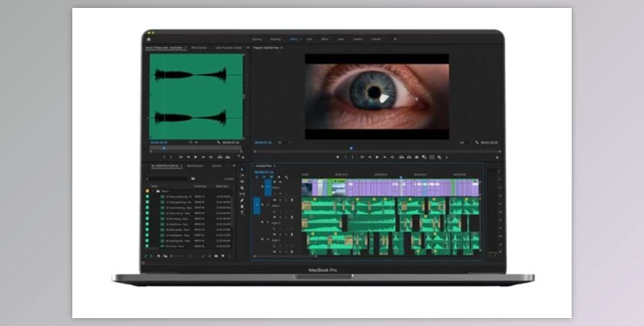
Task: Toggle the Audio 1 track lock
Action: (x=262, y=205)
